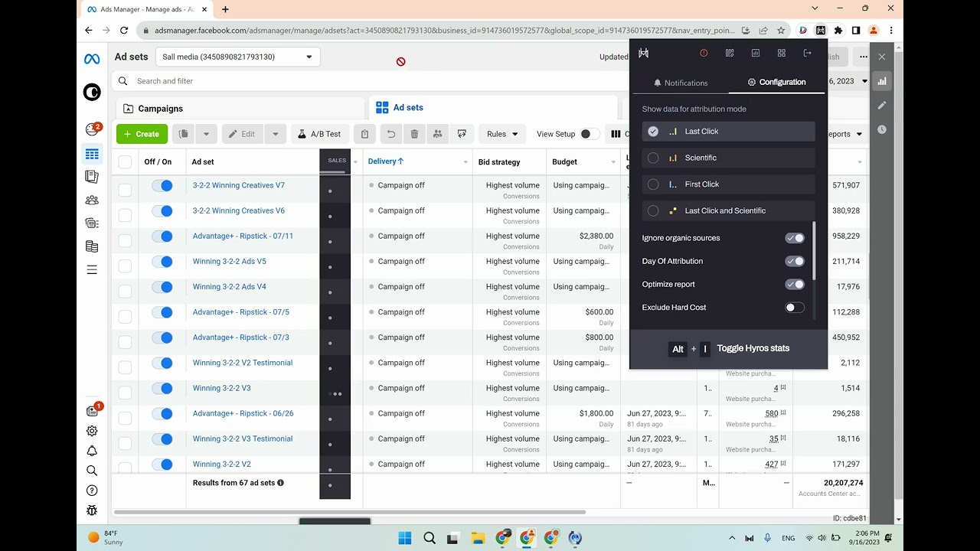Open the clock history icon in right rail
This screenshot has height=551, width=980.
tap(882, 129)
